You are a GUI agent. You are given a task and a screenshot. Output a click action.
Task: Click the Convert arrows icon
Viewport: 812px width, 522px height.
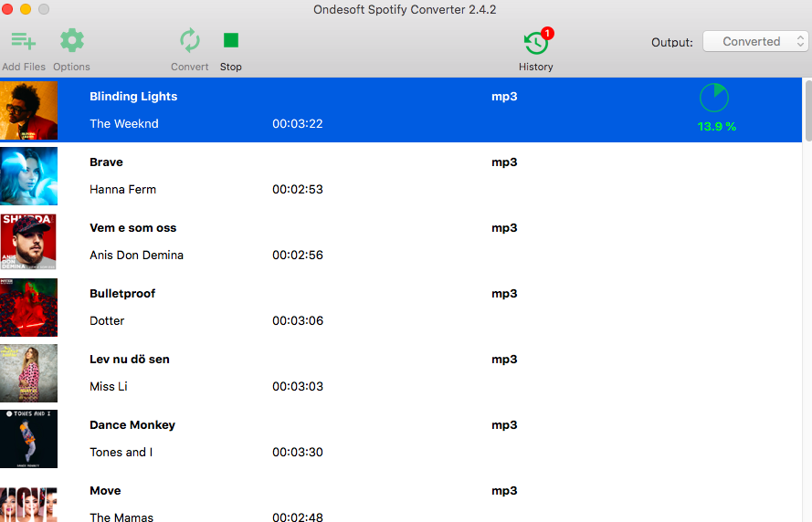190,40
